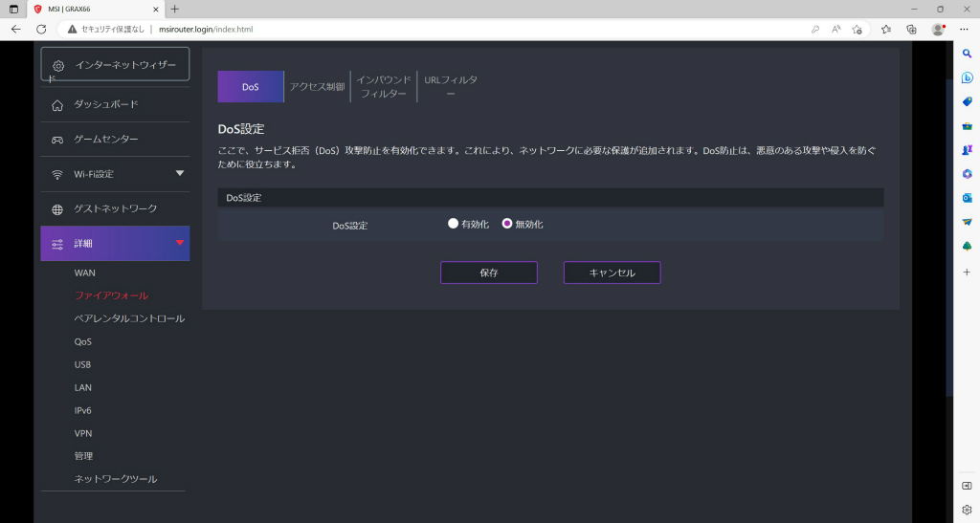
Task: Open the ファイアウォール submenu item
Action: (111, 295)
